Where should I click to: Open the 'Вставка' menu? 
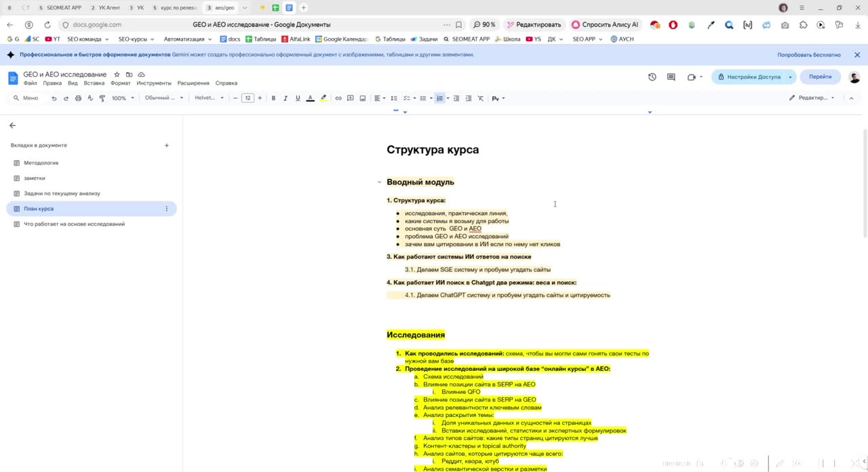(94, 83)
